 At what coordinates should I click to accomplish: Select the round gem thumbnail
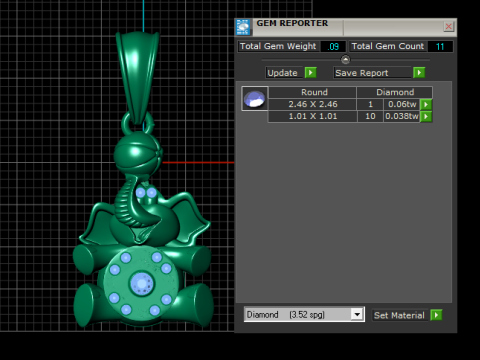(x=255, y=99)
